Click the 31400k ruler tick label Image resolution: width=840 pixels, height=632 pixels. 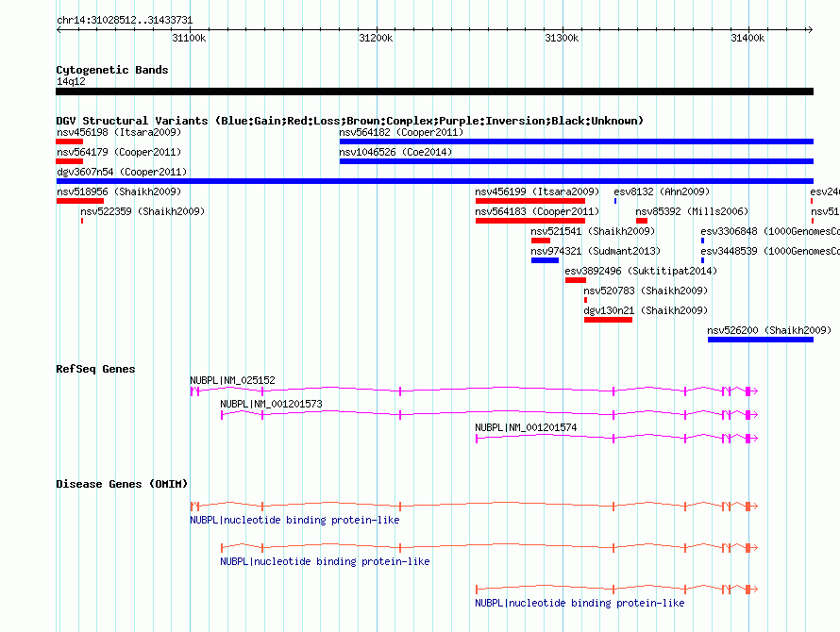coord(748,38)
